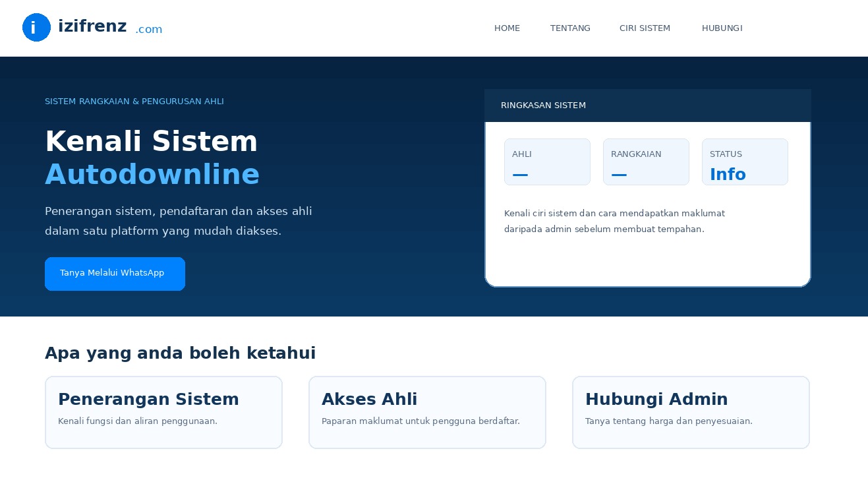Click the paragraph starting 'Penerangan sistem, pendaftaran'
Screen dimensions: 868x484
[x=179, y=221]
